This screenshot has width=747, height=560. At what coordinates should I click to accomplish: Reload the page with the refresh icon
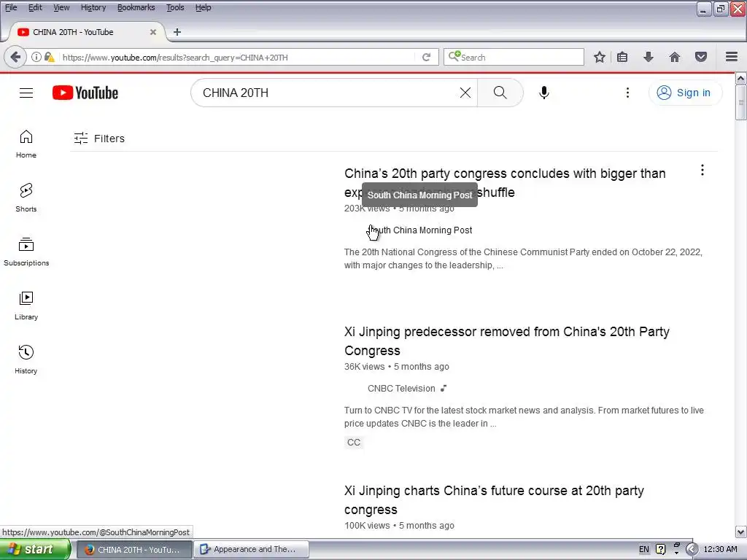pos(426,57)
